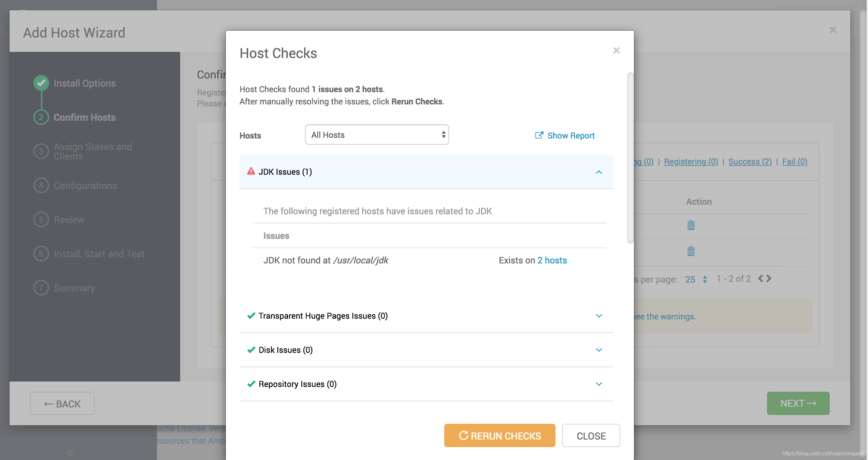Click the next page arrow in pagination
Screen dimensions: 868x460
(769, 279)
